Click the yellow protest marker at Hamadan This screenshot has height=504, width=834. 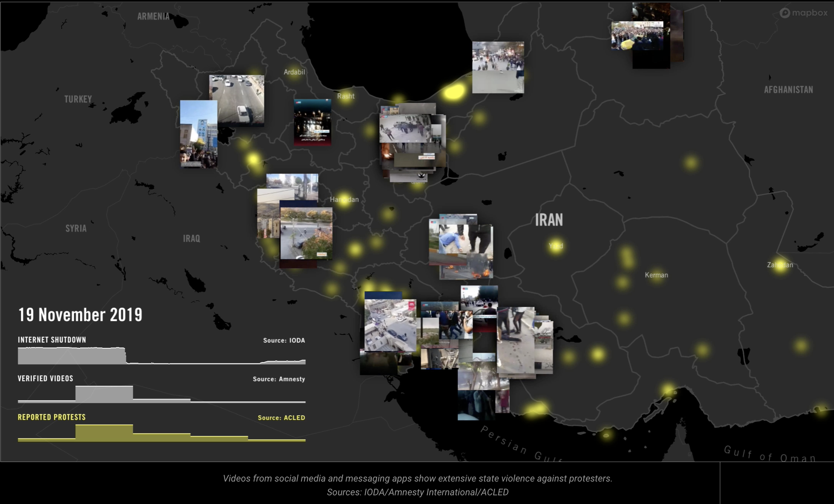click(x=343, y=199)
